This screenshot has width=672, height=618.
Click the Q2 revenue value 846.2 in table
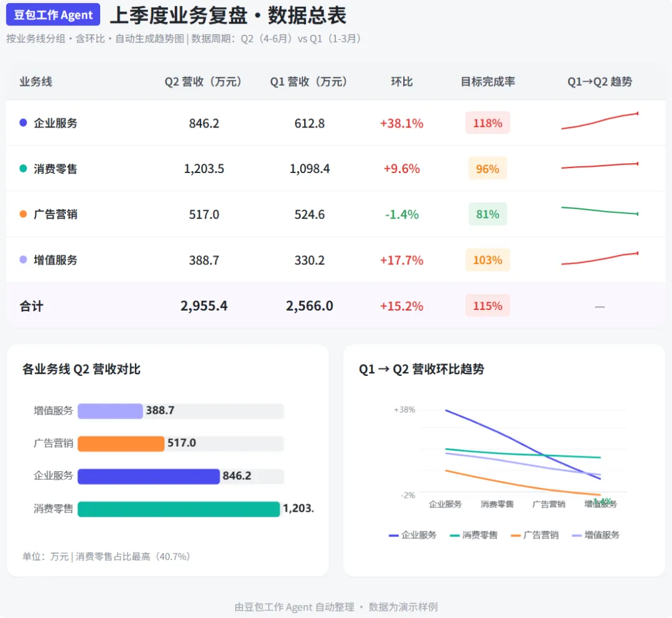204,123
